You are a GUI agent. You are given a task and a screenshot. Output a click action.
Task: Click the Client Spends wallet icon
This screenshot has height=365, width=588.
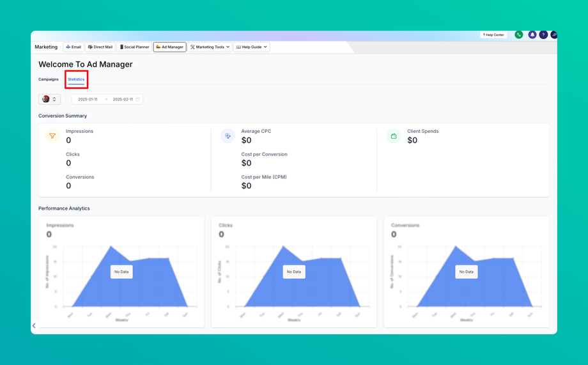[394, 136]
